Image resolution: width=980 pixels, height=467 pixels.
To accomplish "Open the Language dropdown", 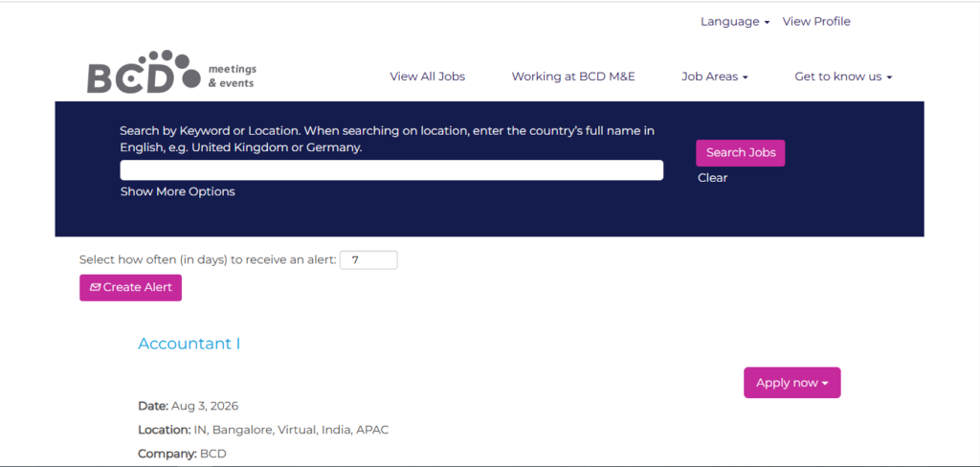I will click(x=734, y=22).
